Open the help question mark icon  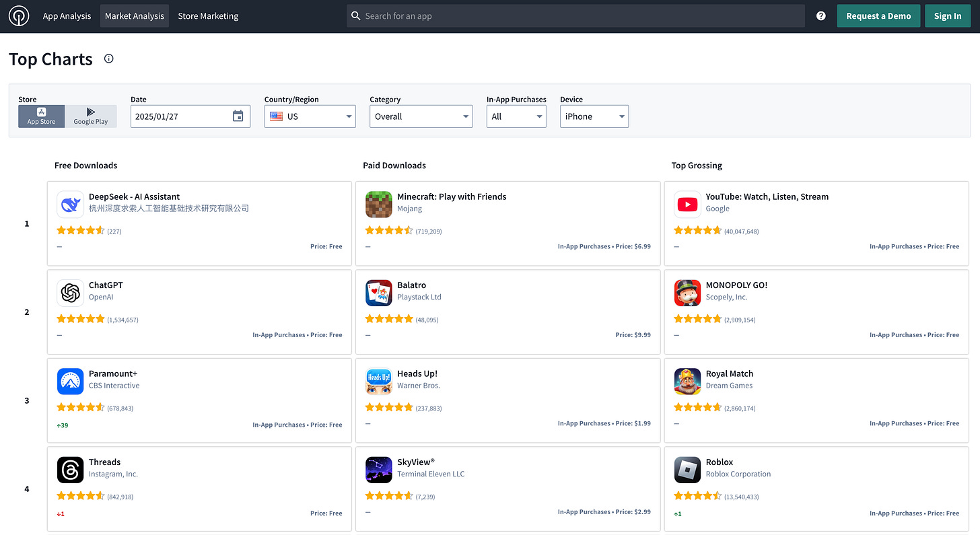click(820, 16)
